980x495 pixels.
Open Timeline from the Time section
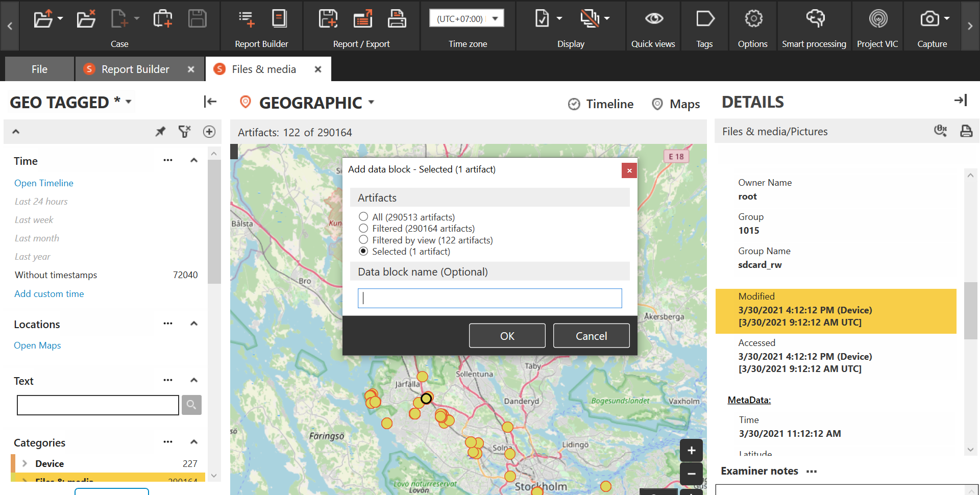(44, 183)
